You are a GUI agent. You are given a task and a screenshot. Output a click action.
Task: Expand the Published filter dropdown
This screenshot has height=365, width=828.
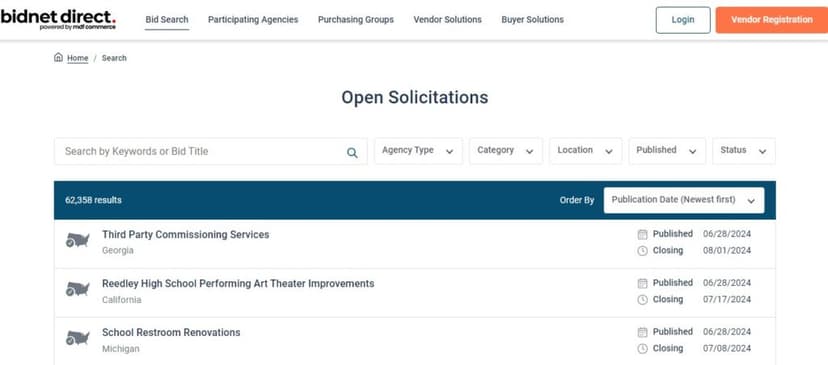(x=667, y=151)
